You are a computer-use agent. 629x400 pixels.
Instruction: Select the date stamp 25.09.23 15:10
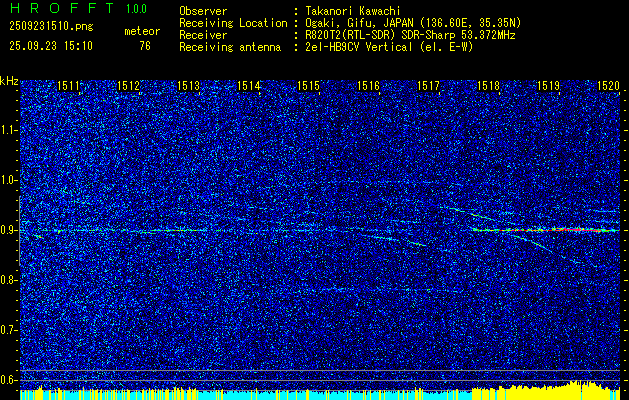click(51, 46)
